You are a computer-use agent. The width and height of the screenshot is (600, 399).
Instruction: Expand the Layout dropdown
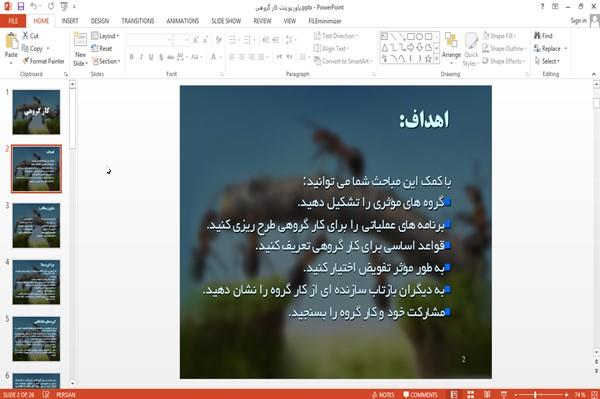pos(105,36)
